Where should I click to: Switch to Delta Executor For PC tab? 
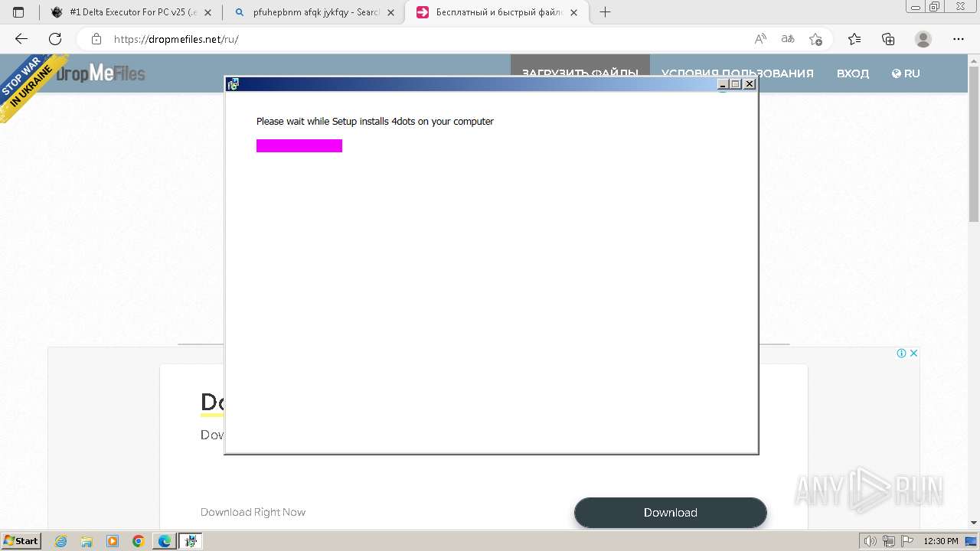tap(131, 12)
